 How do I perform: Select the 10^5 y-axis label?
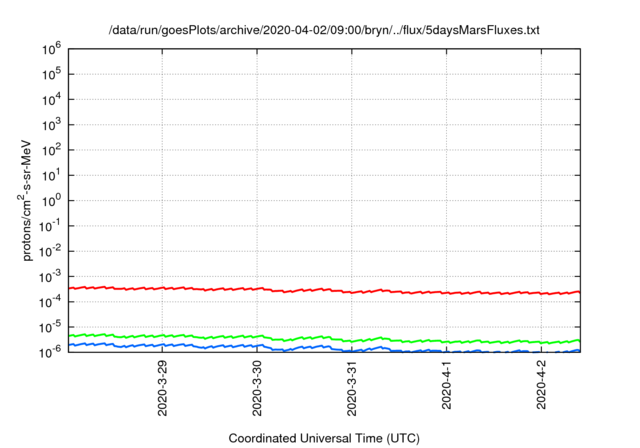[x=51, y=75]
